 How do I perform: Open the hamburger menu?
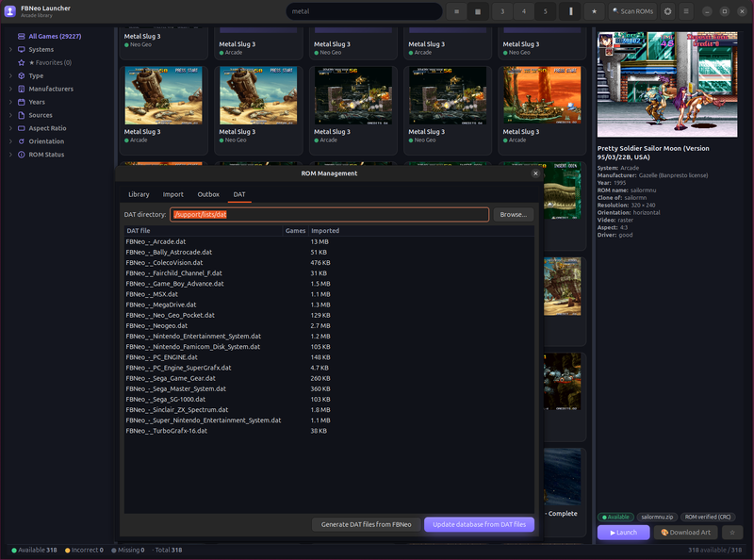686,11
